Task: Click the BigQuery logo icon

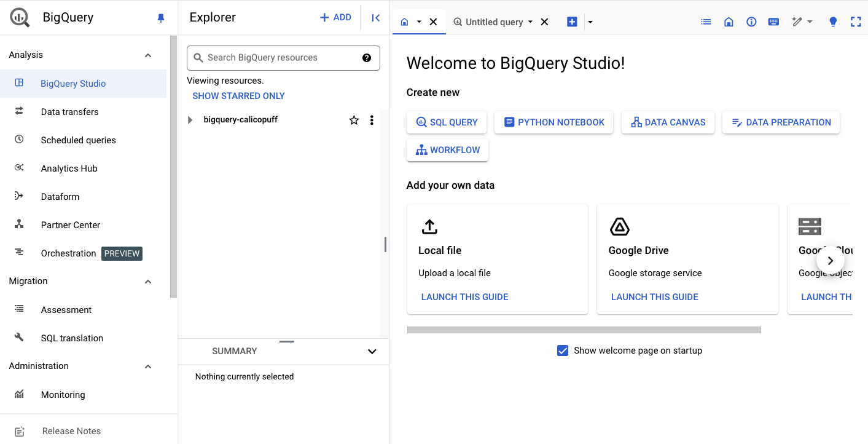Action: (x=20, y=17)
